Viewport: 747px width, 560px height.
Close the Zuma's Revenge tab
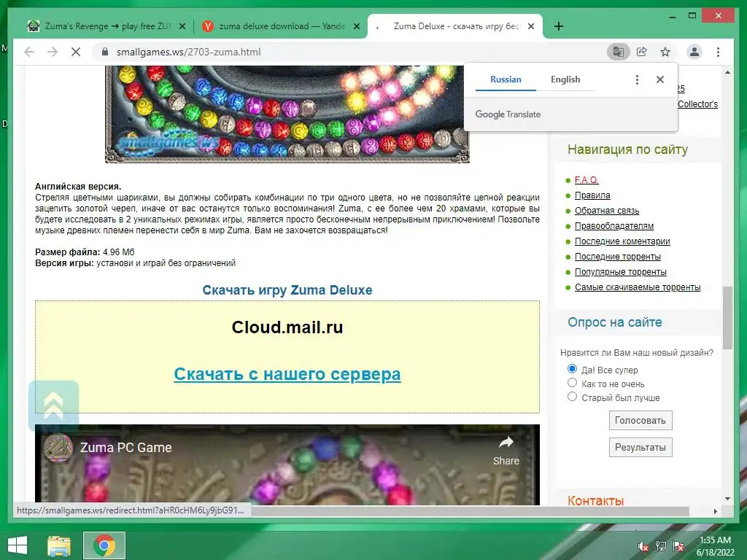[x=182, y=27]
